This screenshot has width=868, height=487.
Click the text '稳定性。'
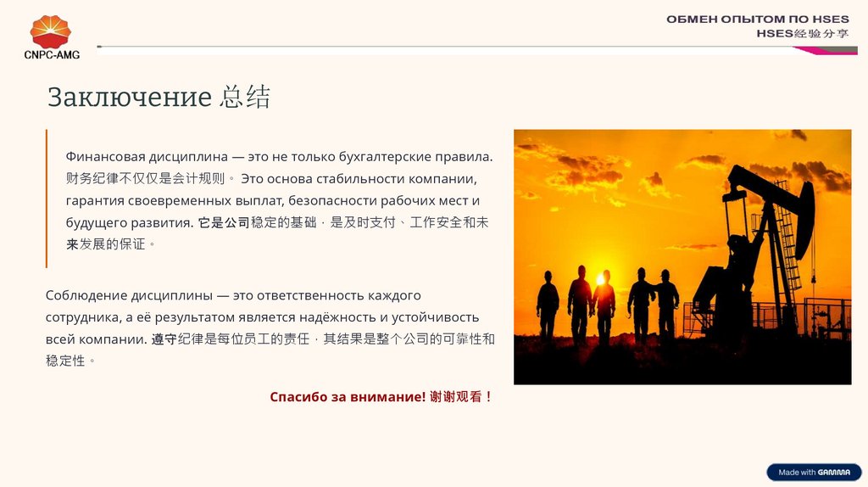(71, 361)
